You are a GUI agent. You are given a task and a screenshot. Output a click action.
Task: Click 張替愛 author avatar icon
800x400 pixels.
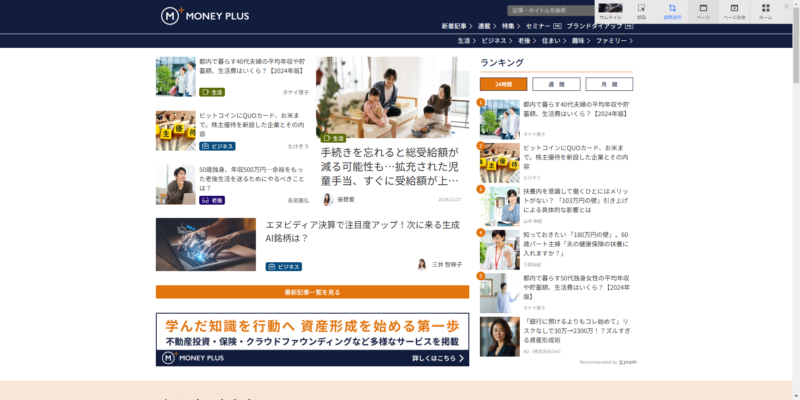327,199
